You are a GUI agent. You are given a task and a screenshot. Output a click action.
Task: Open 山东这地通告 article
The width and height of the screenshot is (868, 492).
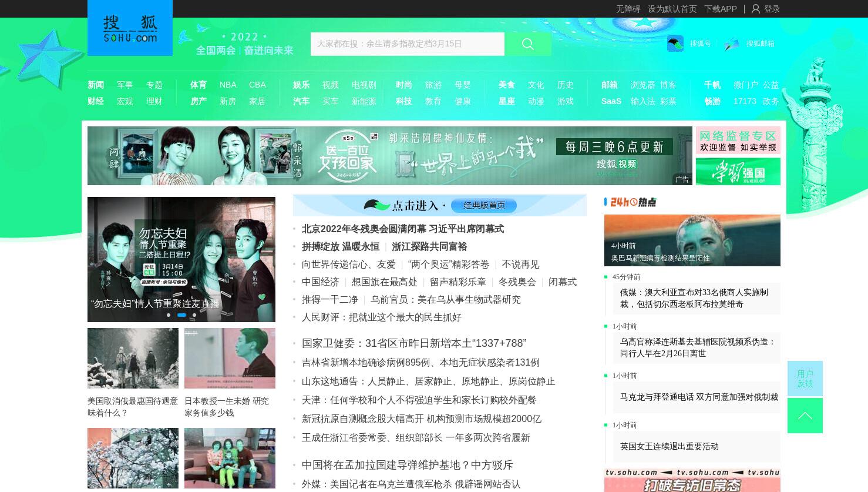pos(429,381)
